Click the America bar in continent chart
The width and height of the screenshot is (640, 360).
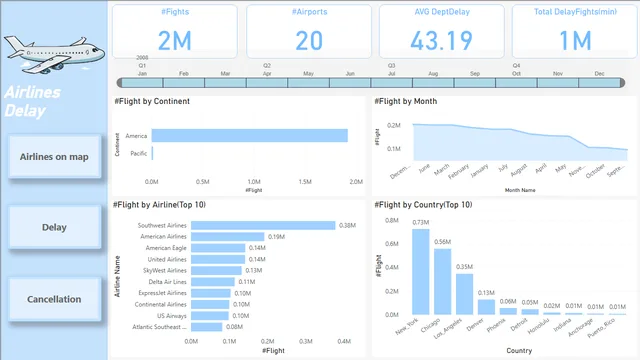point(250,136)
